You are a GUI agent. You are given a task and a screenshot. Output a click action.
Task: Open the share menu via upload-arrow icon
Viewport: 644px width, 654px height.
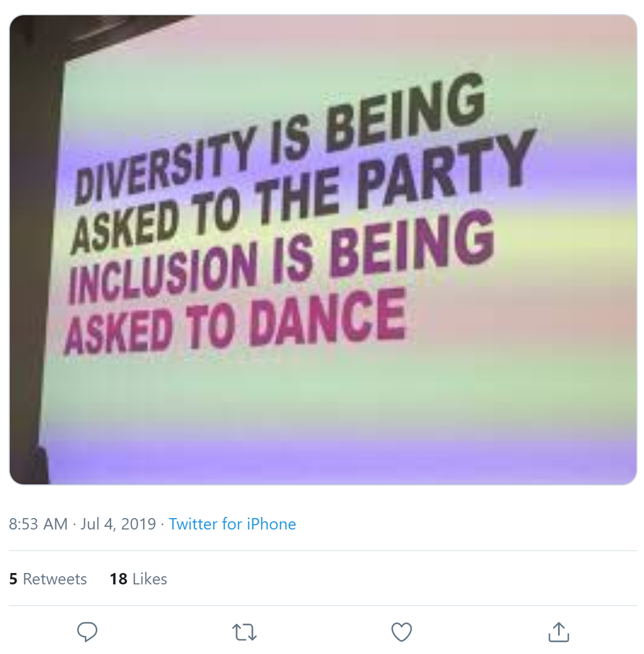(559, 631)
